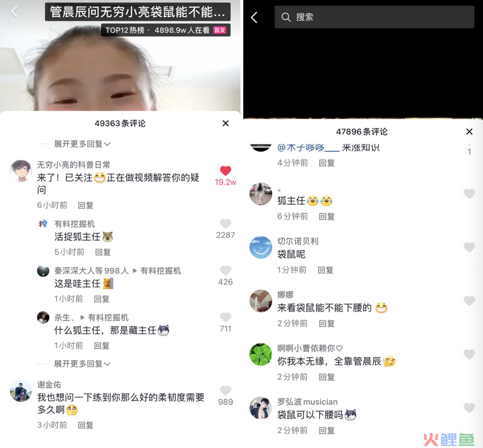The width and height of the screenshot is (483, 448).
Task: Open the TOP12热榜 trending tag
Action: (x=125, y=30)
